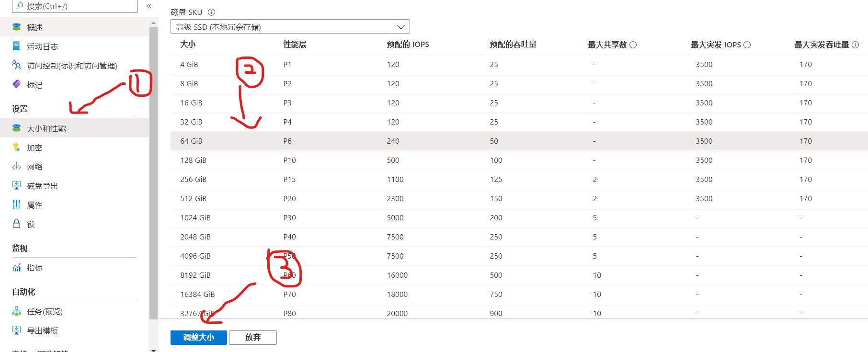The image size is (868, 352).
Task: Click info icon beside 最大共享数 header
Action: coord(633,45)
